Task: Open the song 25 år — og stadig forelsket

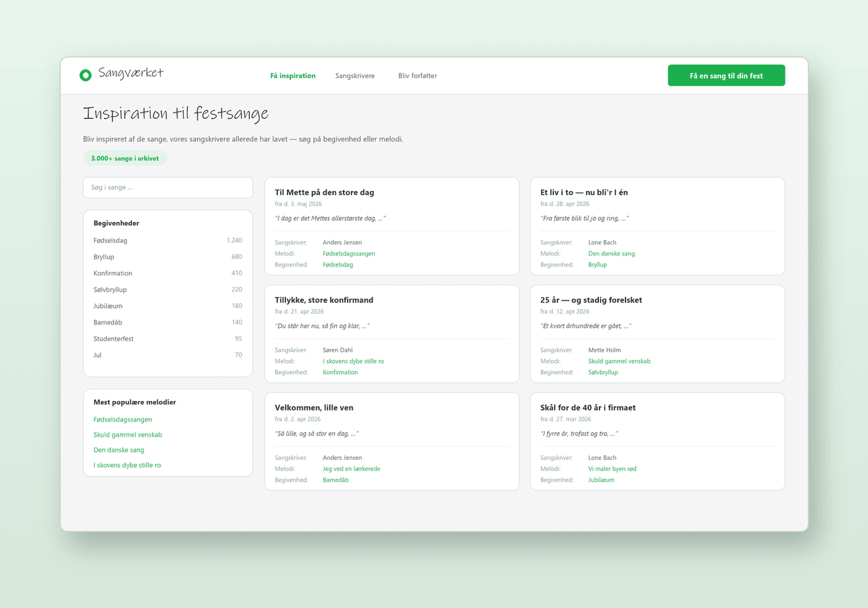Action: click(x=591, y=300)
